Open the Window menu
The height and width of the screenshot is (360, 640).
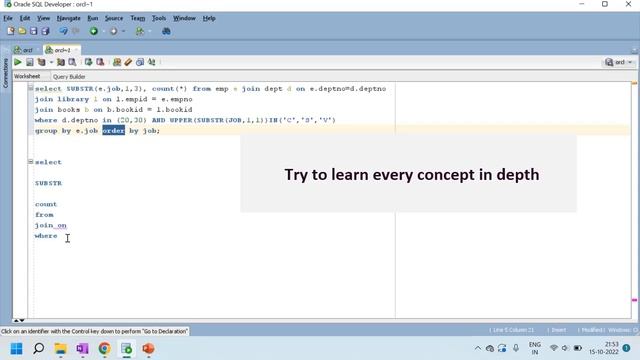[x=184, y=18]
